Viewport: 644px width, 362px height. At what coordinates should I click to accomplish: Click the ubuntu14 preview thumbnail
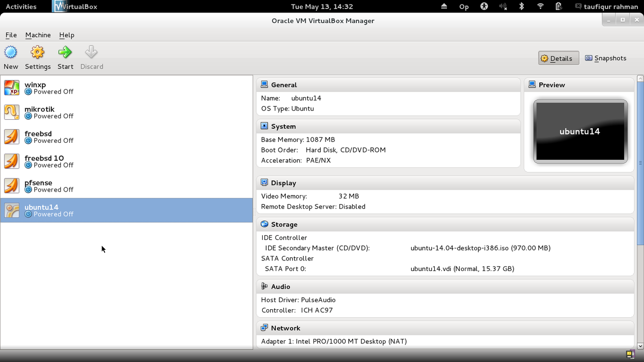pyautogui.click(x=580, y=131)
